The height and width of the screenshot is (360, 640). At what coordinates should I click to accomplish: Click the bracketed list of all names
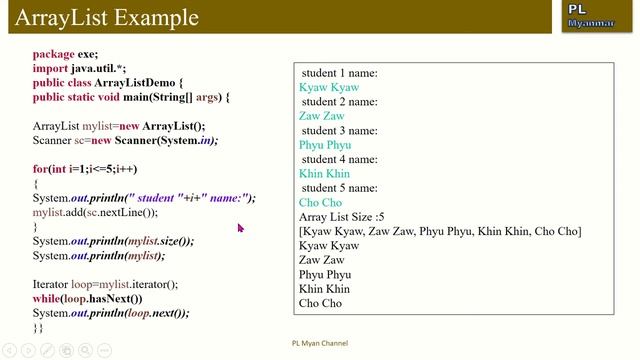coord(440,231)
